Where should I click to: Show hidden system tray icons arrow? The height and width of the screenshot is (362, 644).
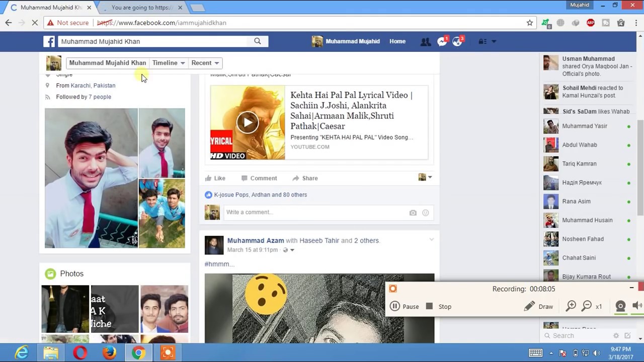click(x=551, y=353)
